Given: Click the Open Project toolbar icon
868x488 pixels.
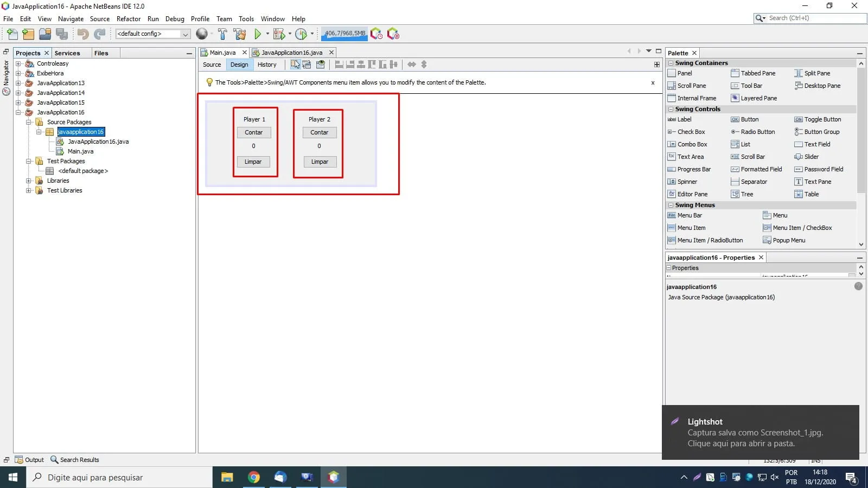Looking at the screenshot, I should click(x=45, y=34).
